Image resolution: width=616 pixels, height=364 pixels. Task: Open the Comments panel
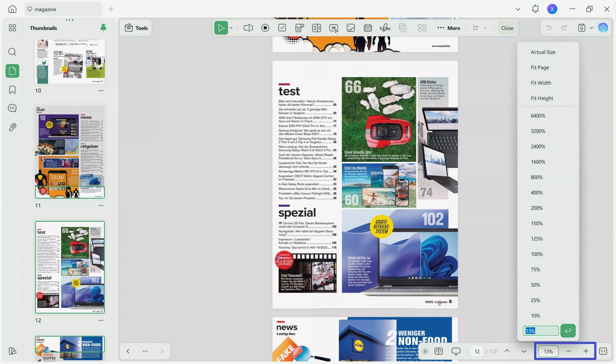(12, 108)
